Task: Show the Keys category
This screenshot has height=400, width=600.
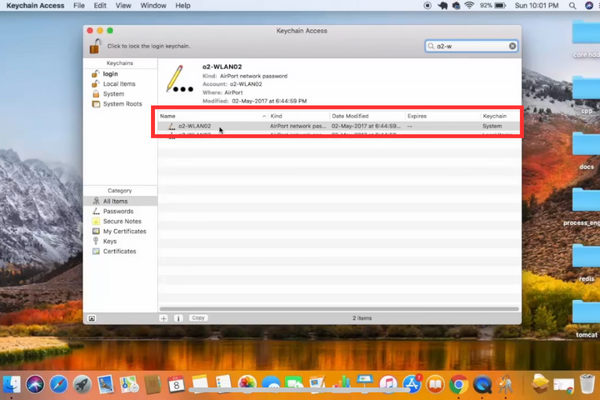Action: click(x=109, y=241)
